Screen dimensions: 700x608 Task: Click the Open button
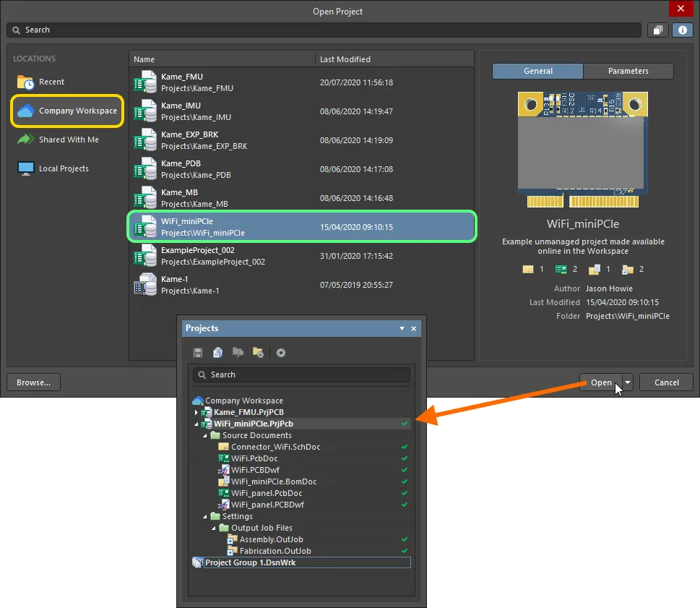click(601, 382)
